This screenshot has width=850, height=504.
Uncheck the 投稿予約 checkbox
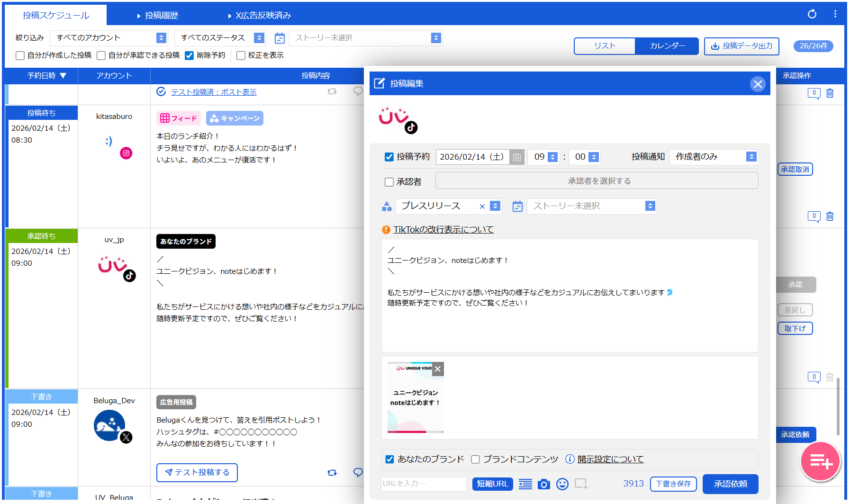[389, 157]
